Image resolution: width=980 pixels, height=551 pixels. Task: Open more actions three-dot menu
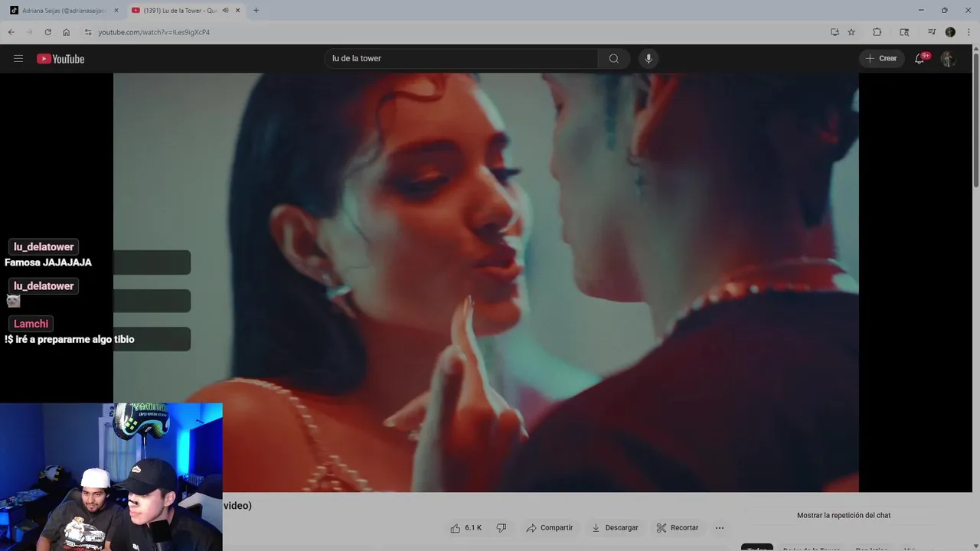(720, 528)
